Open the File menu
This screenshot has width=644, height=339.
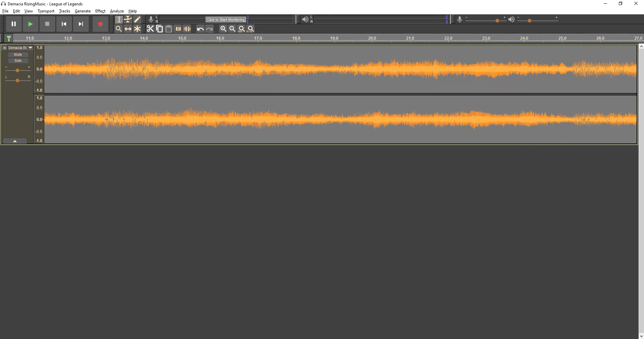pyautogui.click(x=5, y=11)
